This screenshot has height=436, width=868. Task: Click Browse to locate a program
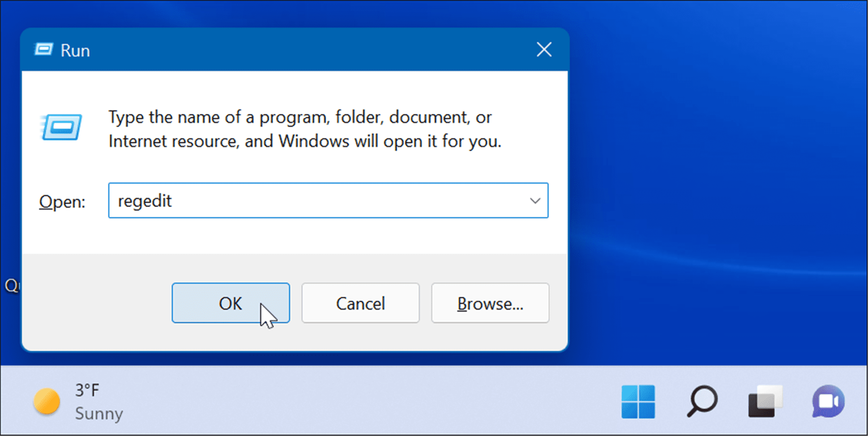click(x=490, y=303)
